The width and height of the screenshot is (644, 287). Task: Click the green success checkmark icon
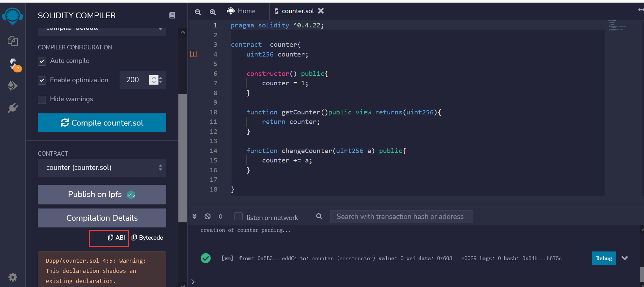206,258
